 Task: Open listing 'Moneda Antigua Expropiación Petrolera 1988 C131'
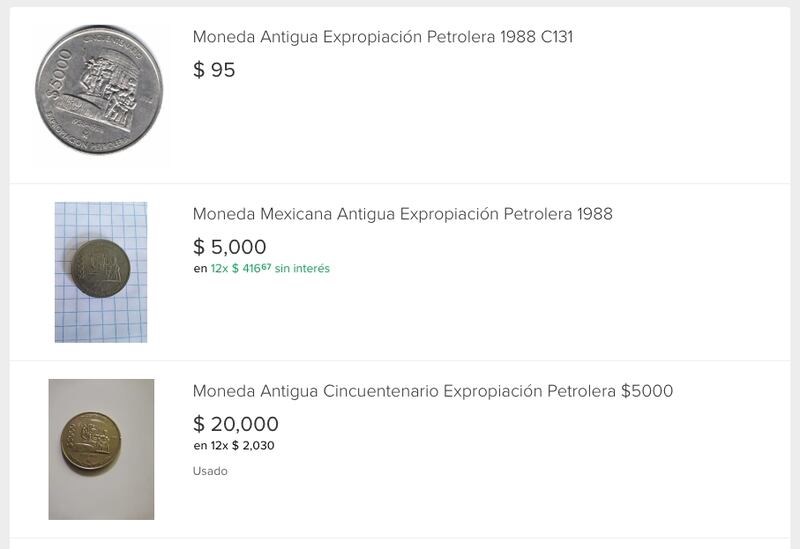click(382, 37)
